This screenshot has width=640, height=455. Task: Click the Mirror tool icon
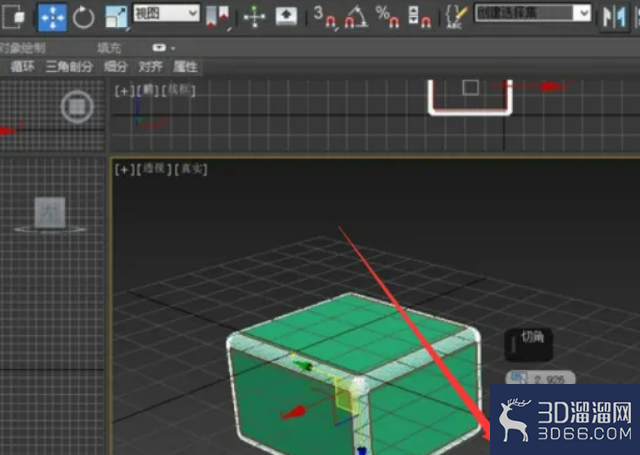615,17
